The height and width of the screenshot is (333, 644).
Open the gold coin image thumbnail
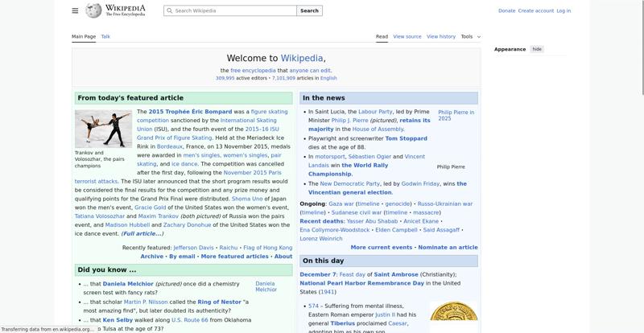tap(453, 316)
